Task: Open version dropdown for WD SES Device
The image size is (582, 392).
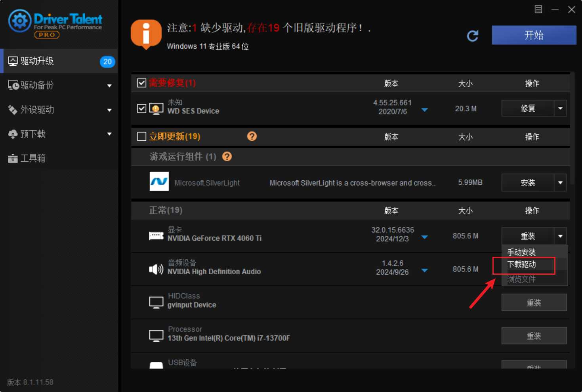Action: click(425, 110)
